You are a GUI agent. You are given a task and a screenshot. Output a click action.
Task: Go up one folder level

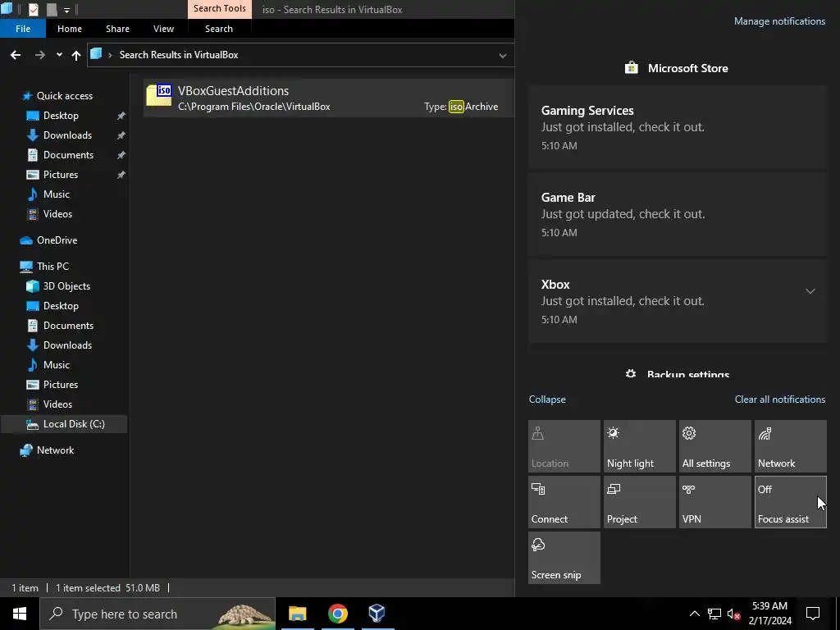76,55
